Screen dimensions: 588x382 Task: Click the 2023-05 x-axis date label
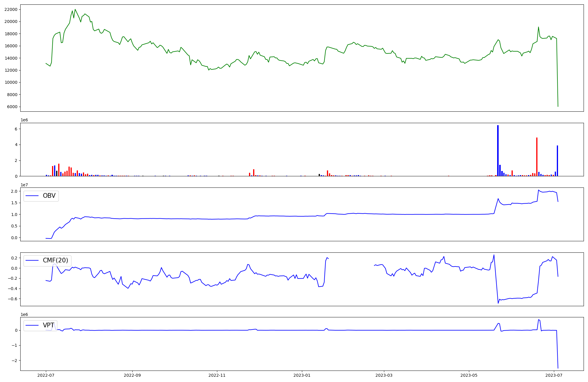tap(469, 375)
